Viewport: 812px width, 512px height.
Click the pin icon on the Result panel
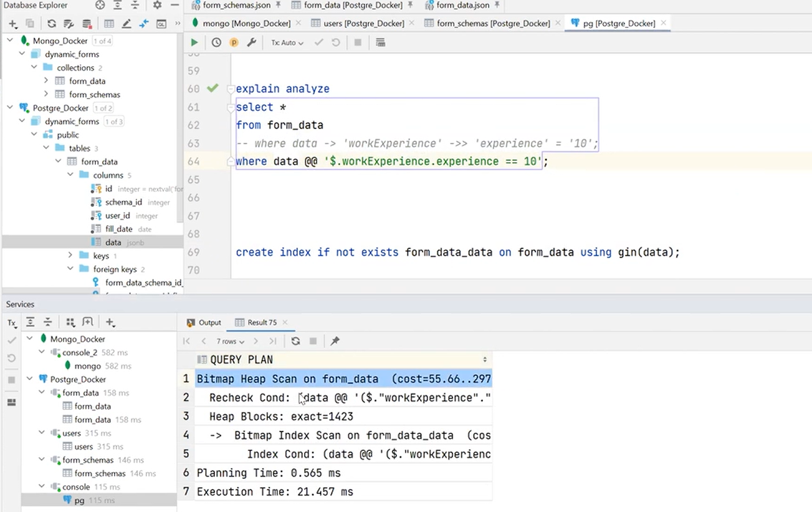pos(335,341)
